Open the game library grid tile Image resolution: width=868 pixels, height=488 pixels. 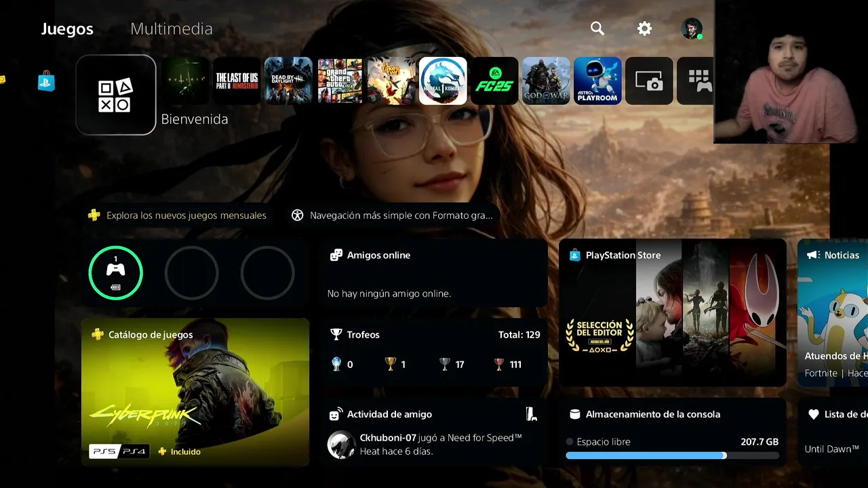pos(696,81)
